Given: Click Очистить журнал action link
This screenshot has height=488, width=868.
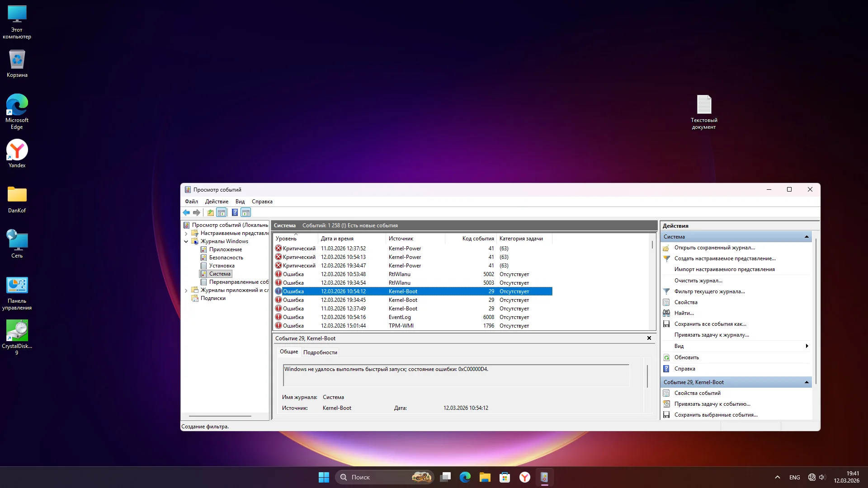Looking at the screenshot, I should point(698,281).
